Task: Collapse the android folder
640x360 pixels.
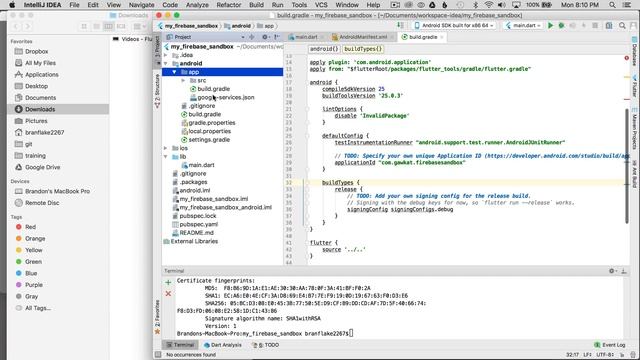Action: click(x=166, y=63)
